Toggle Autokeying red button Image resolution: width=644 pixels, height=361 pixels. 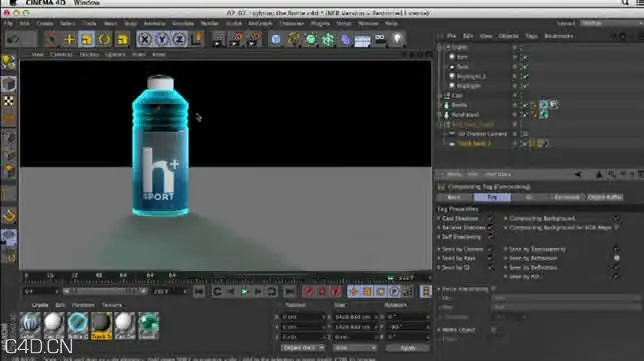tap(322, 292)
